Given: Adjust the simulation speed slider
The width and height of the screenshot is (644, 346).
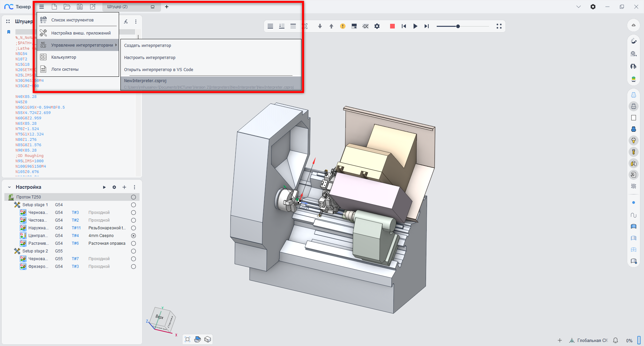Looking at the screenshot, I should [x=458, y=26].
